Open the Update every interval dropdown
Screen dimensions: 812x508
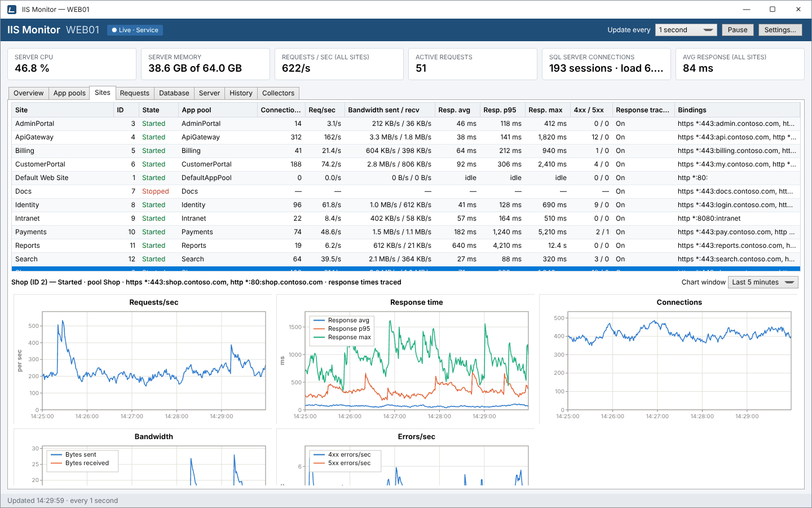[x=686, y=30]
